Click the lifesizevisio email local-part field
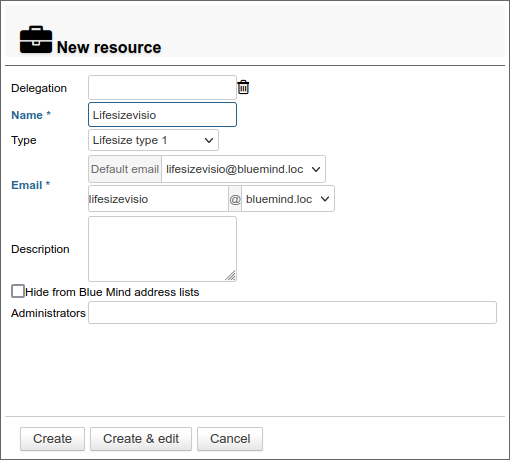 click(x=158, y=199)
